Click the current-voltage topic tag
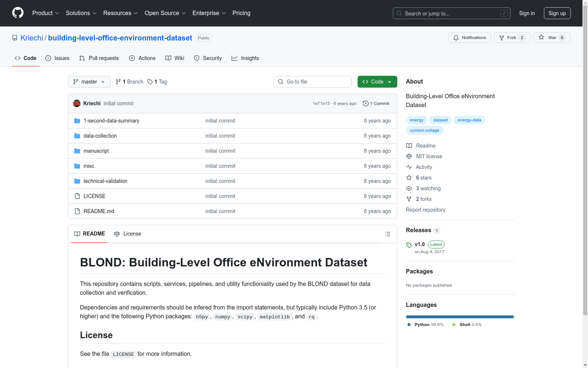 424,130
